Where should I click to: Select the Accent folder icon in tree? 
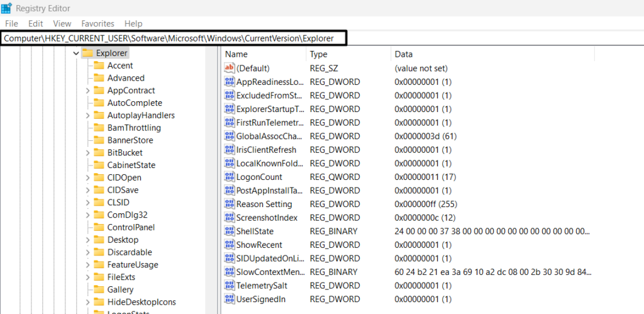pos(99,65)
